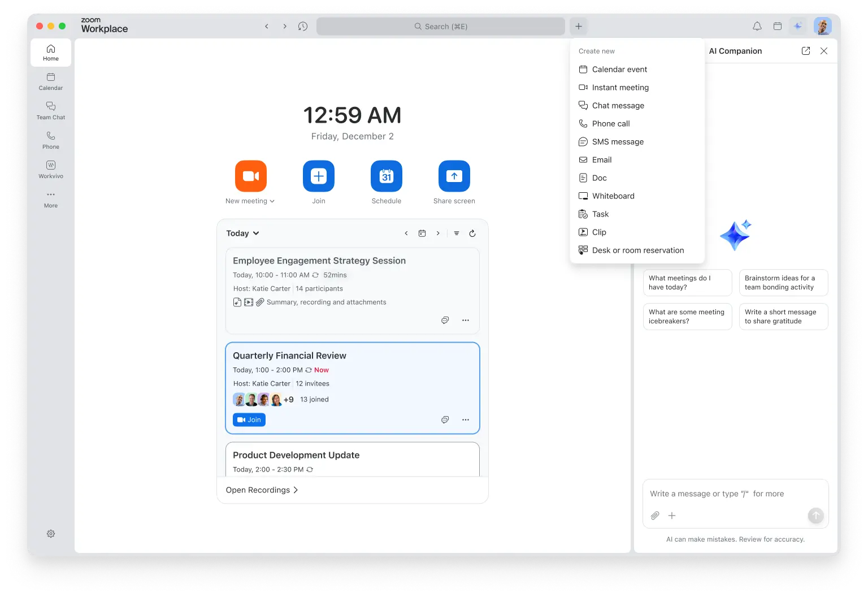Select the 'What are some meeting icebreakers?' suggestion

(x=687, y=317)
